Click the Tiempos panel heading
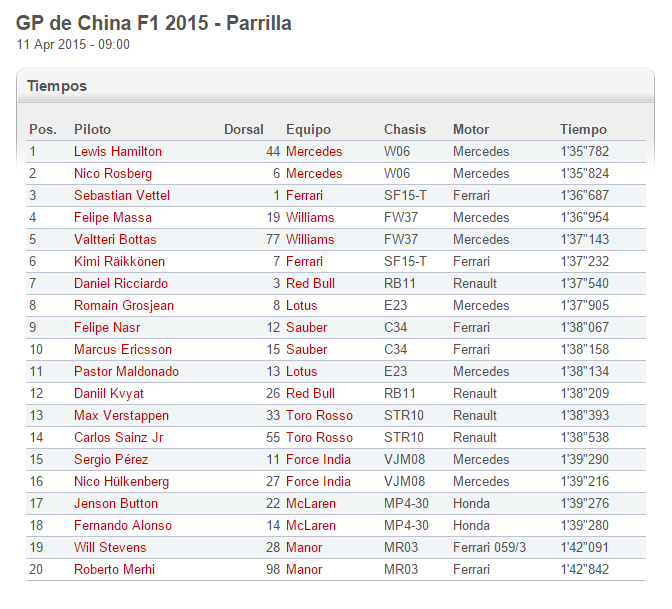 click(57, 86)
